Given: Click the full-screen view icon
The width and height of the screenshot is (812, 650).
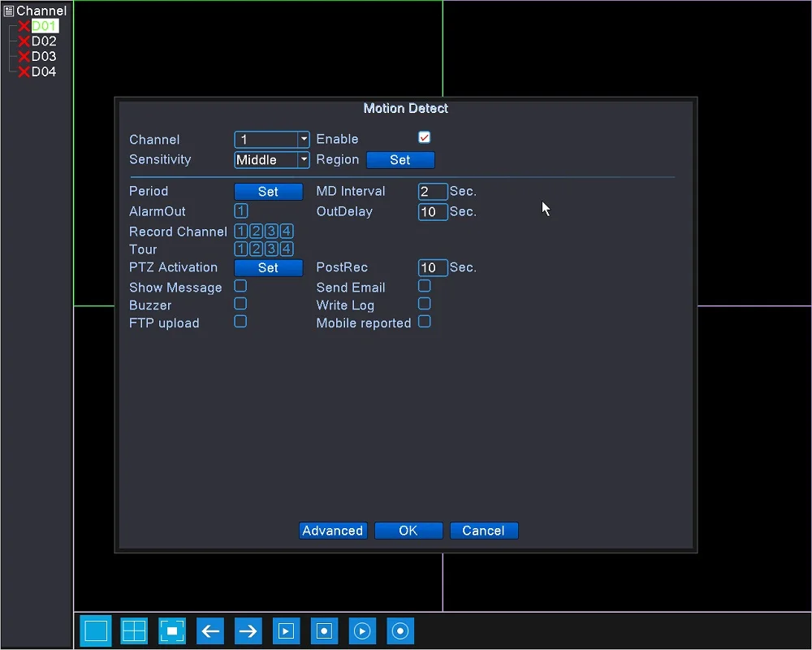Looking at the screenshot, I should (172, 630).
